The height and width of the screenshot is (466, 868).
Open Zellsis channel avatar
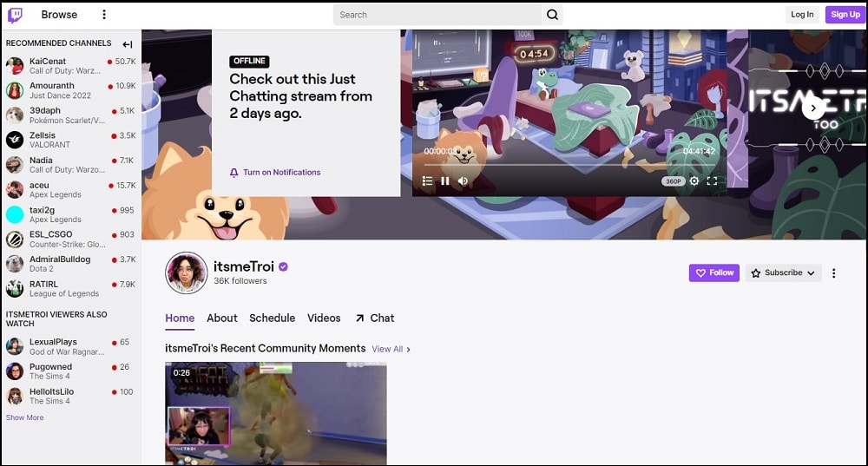(x=15, y=140)
